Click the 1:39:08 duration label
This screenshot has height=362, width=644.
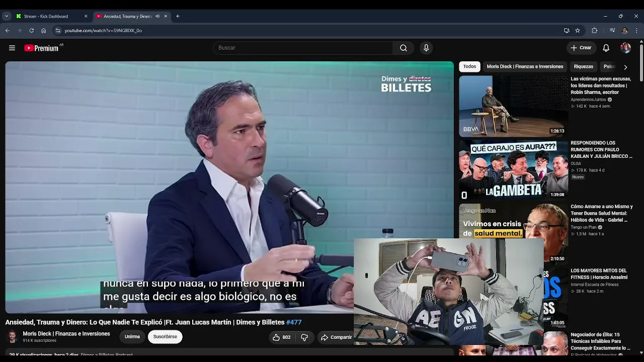coord(557,195)
